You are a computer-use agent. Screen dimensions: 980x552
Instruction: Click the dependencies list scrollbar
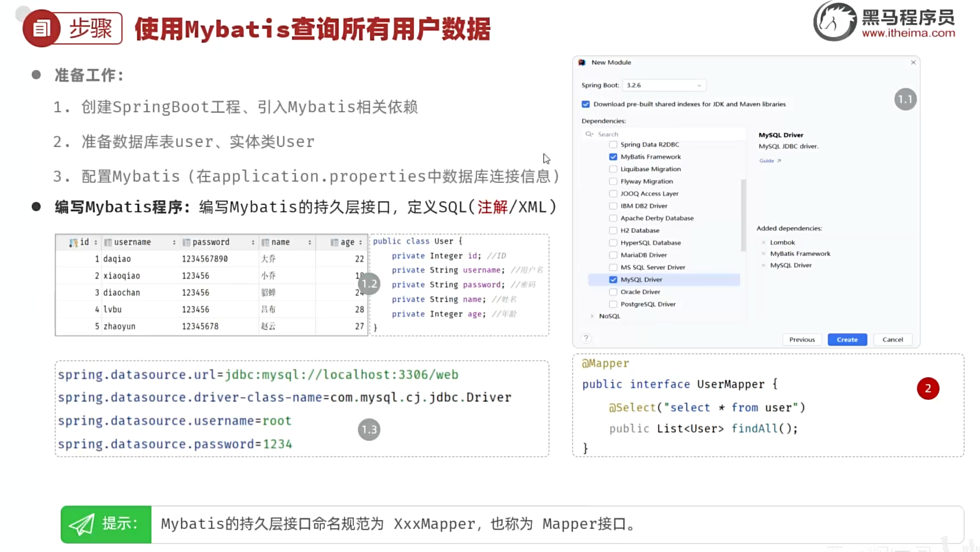click(x=744, y=215)
